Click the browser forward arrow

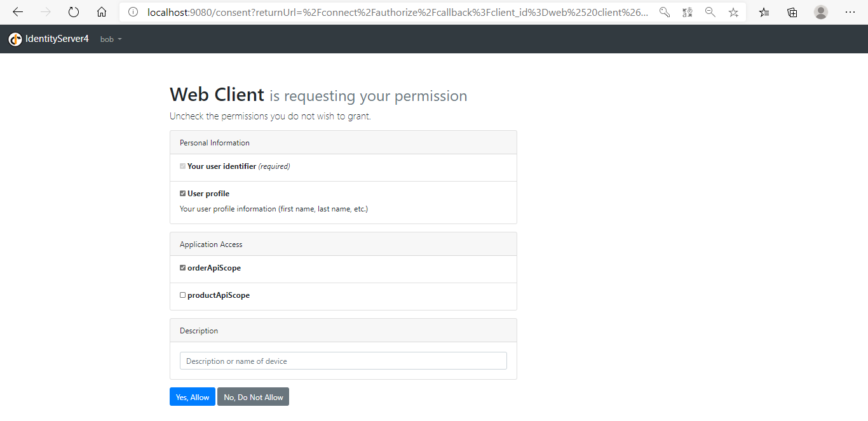point(46,12)
